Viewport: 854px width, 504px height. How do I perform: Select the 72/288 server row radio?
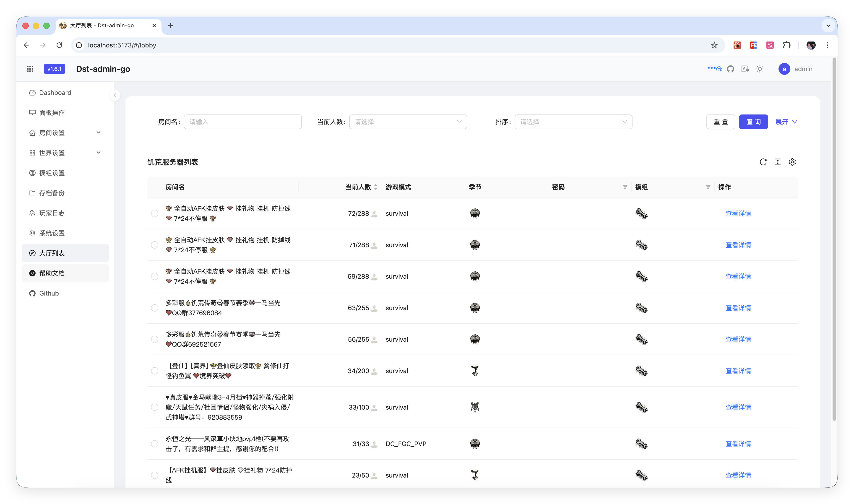tap(155, 214)
